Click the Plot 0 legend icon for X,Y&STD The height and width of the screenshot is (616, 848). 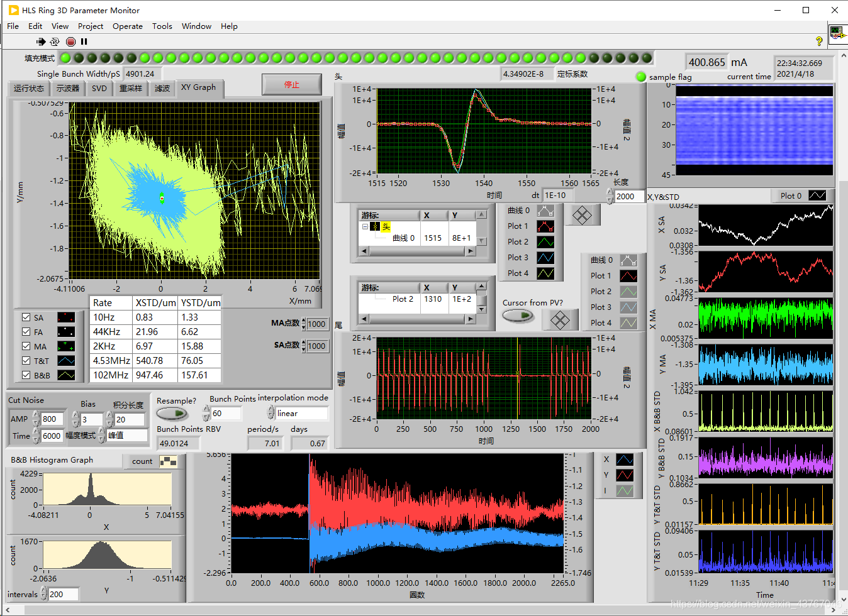817,195
